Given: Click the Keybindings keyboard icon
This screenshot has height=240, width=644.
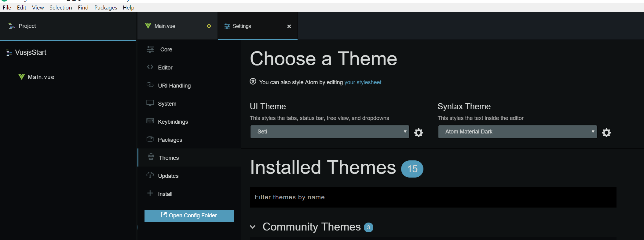Looking at the screenshot, I should [150, 121].
